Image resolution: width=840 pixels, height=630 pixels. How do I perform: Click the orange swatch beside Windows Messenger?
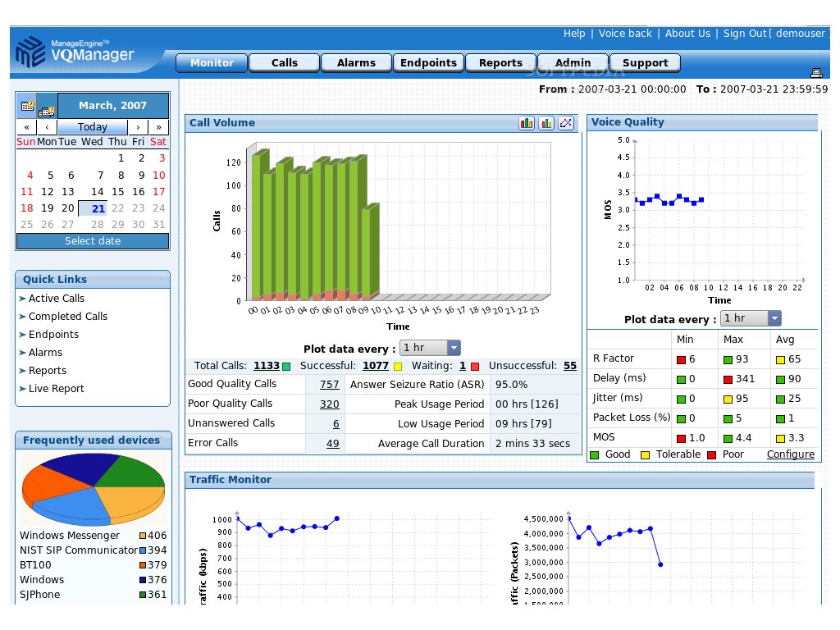(x=143, y=536)
